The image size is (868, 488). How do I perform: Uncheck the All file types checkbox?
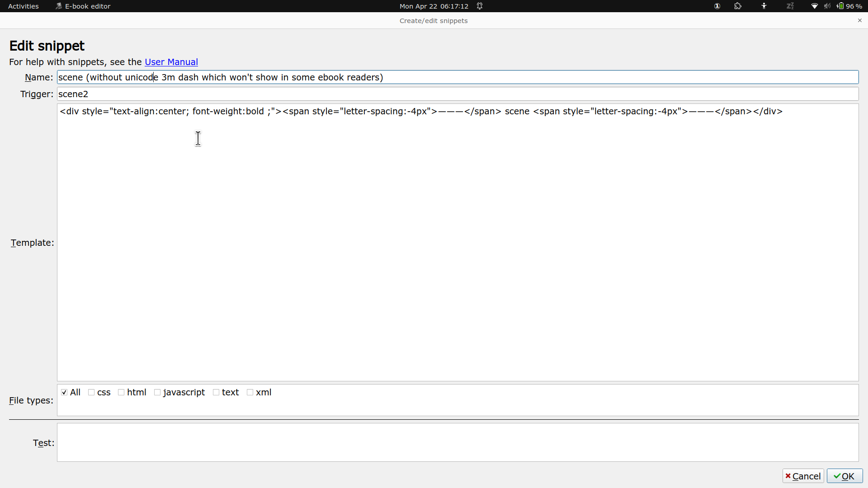[x=64, y=392]
